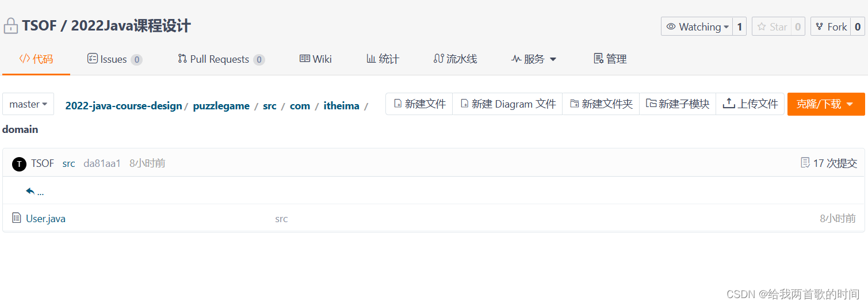Open the 管理 tab
The height and width of the screenshot is (305, 868).
[610, 59]
